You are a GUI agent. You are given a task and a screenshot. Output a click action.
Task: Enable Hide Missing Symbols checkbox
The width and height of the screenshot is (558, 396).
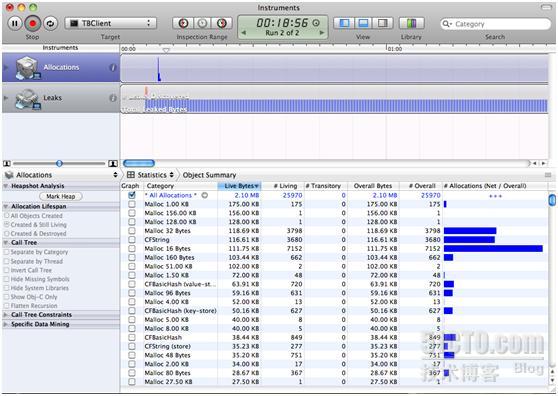(x=6, y=279)
